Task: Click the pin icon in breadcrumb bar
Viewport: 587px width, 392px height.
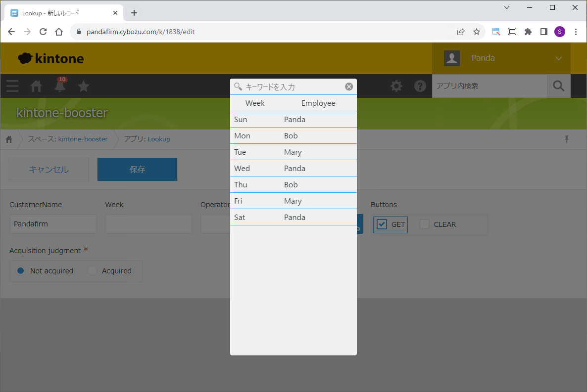Action: click(x=567, y=139)
